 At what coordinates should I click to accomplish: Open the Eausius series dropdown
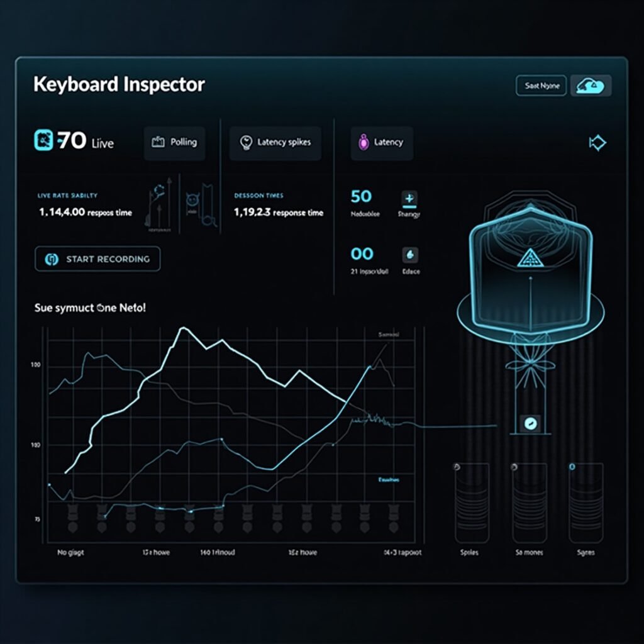click(391, 480)
